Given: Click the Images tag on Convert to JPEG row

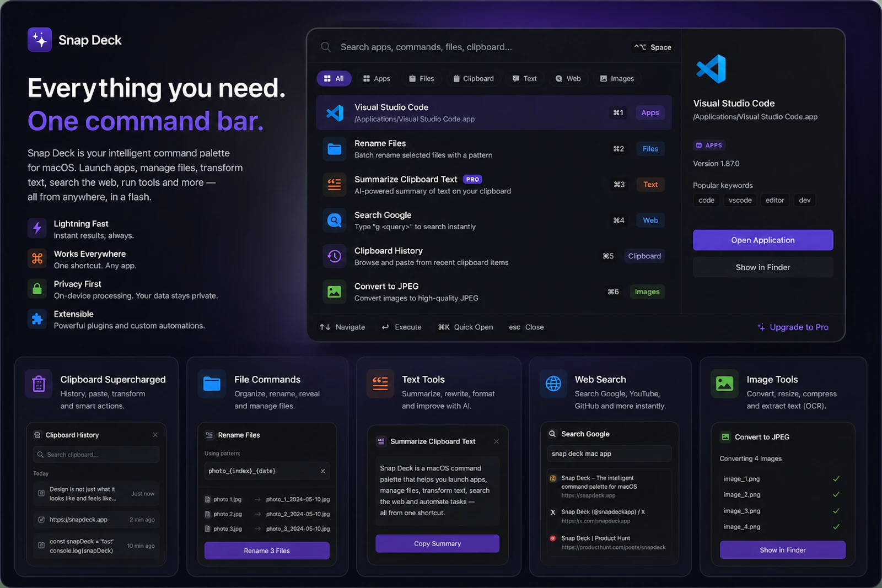Looking at the screenshot, I should pyautogui.click(x=647, y=292).
